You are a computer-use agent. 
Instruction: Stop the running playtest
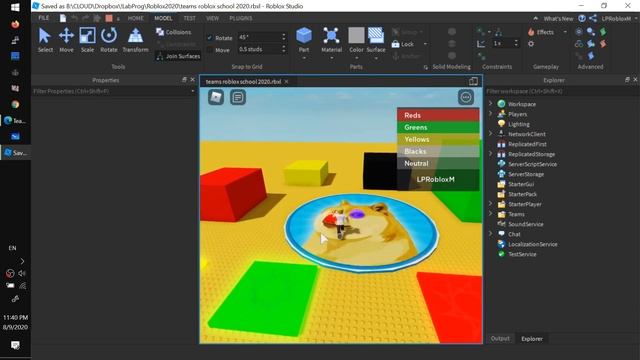(x=109, y=18)
